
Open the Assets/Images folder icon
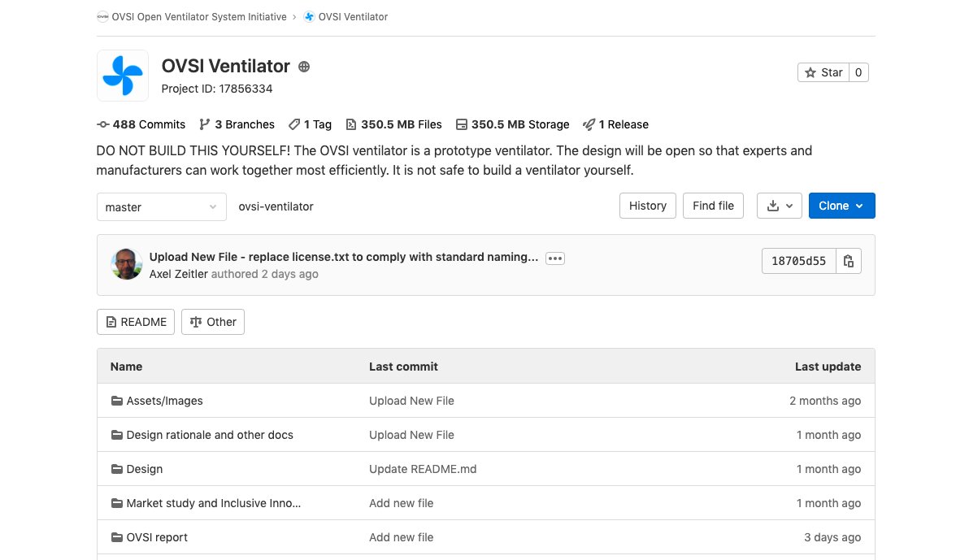point(117,401)
